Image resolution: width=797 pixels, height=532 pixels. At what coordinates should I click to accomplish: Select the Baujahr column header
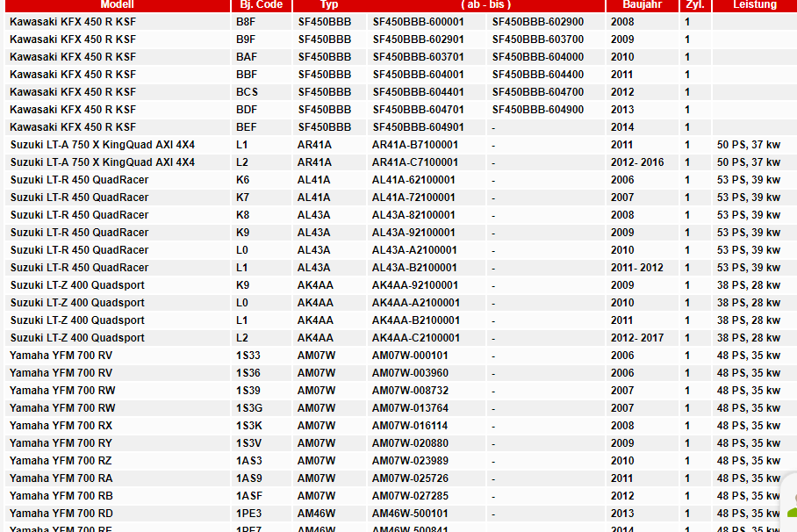(642, 5)
